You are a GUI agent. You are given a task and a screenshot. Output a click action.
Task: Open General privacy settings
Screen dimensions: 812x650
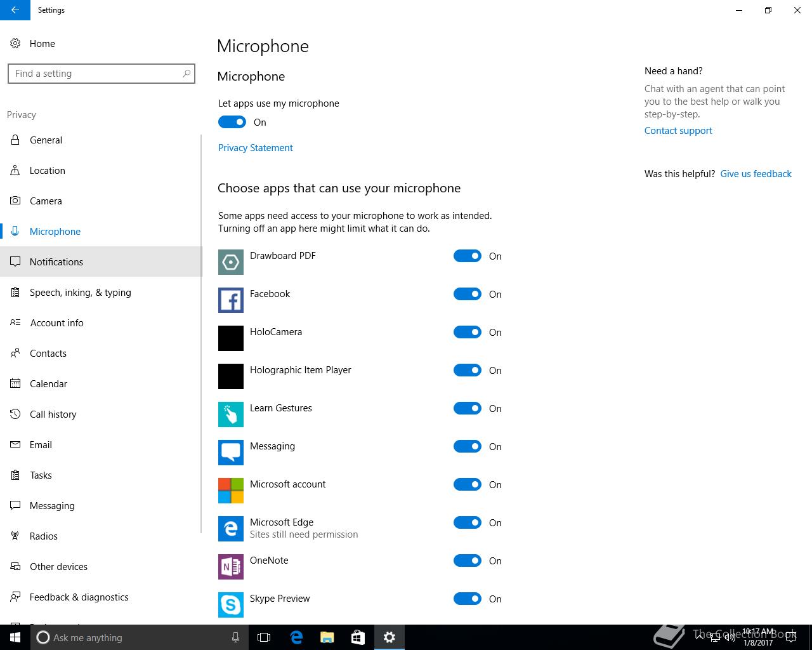pyautogui.click(x=100, y=140)
